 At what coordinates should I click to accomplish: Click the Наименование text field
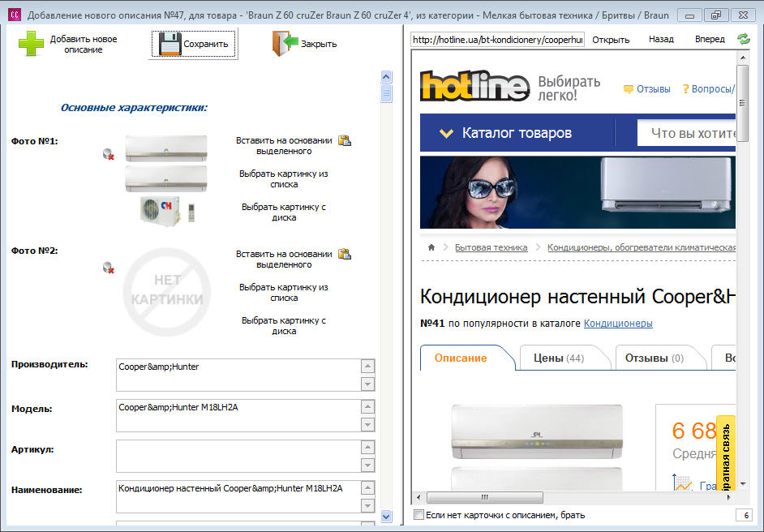[238, 496]
